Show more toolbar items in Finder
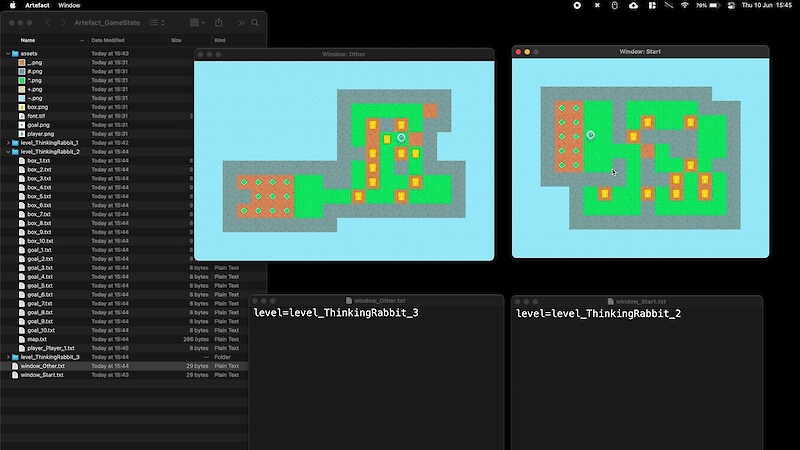The width and height of the screenshot is (800, 450). click(x=241, y=22)
